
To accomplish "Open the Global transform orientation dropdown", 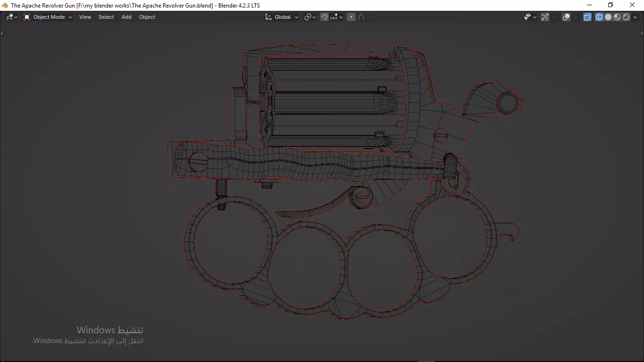I will coord(281,17).
